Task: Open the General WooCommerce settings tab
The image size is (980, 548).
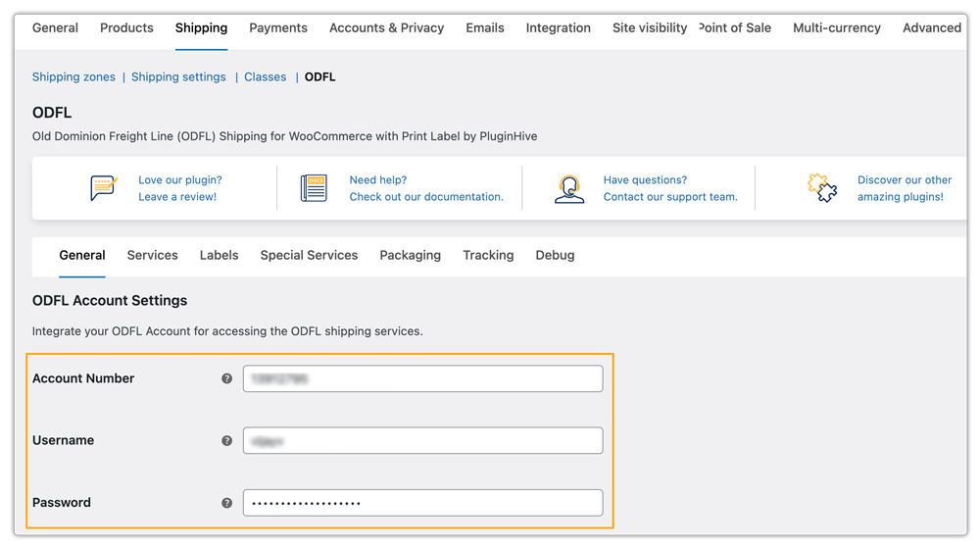Action: 55,28
